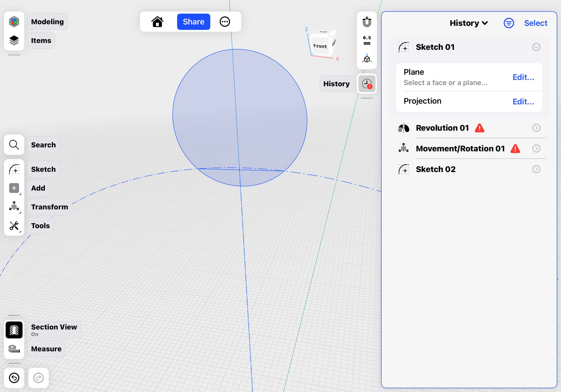Open the Modeling workspace cube icon

click(x=14, y=22)
